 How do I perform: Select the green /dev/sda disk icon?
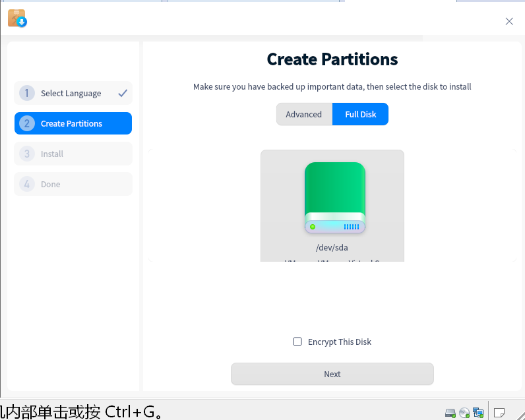click(335, 198)
